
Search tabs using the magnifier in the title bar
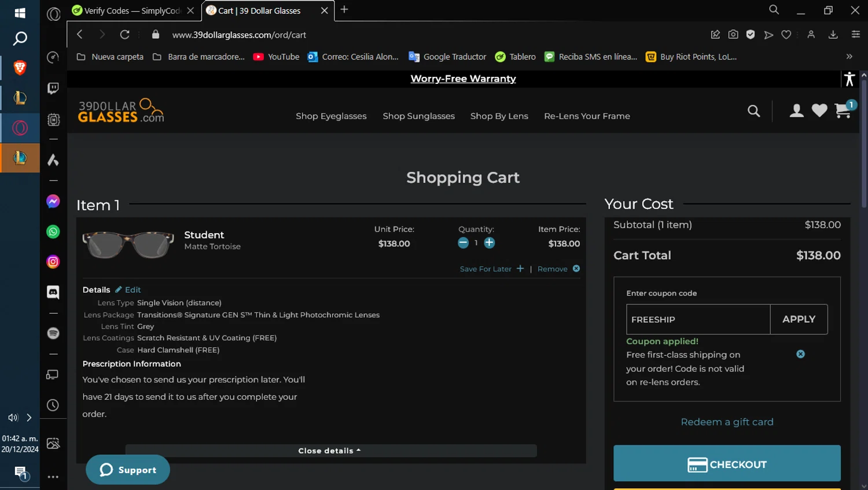pyautogui.click(x=774, y=10)
